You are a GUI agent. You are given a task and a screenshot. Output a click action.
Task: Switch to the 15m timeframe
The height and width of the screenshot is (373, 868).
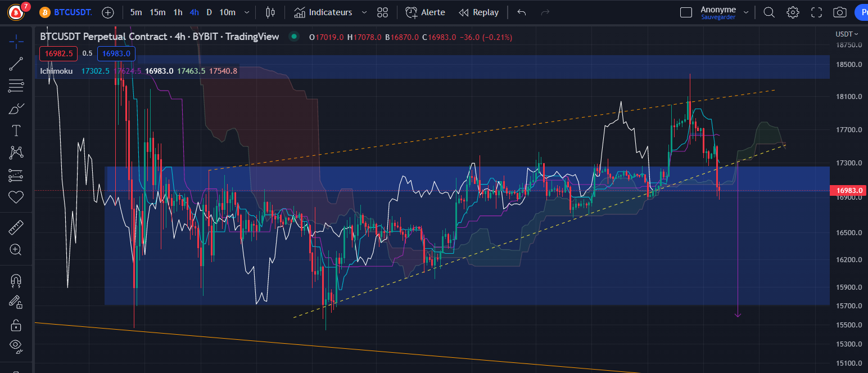click(158, 12)
